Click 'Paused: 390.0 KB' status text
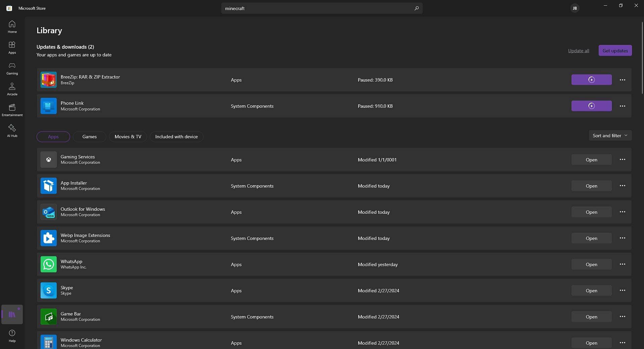Screen dimensions: 644x349 tap(375, 80)
